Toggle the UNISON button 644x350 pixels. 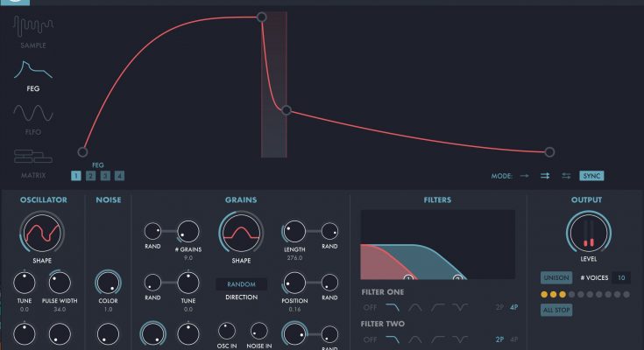556,277
